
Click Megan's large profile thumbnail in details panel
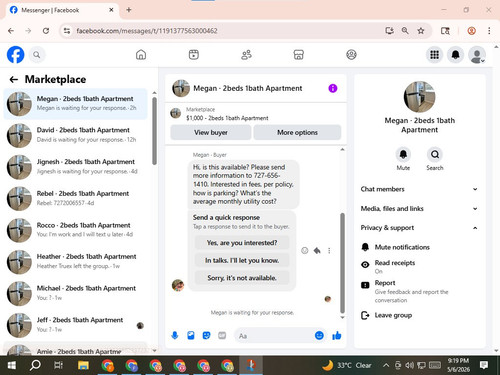click(419, 97)
